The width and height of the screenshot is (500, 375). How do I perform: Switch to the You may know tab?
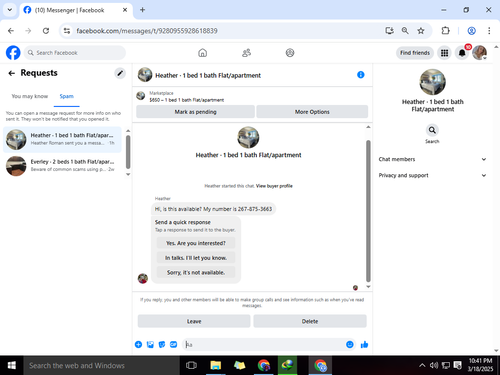pyautogui.click(x=30, y=96)
